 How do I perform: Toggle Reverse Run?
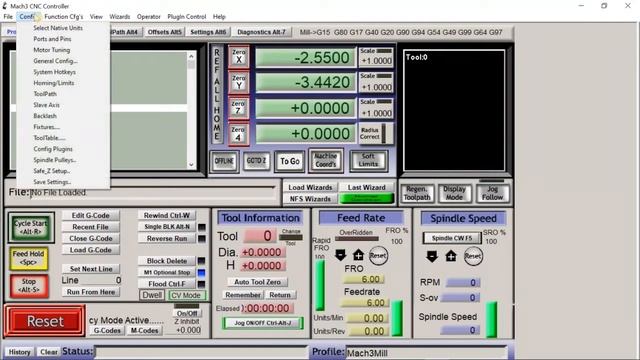[x=167, y=238]
